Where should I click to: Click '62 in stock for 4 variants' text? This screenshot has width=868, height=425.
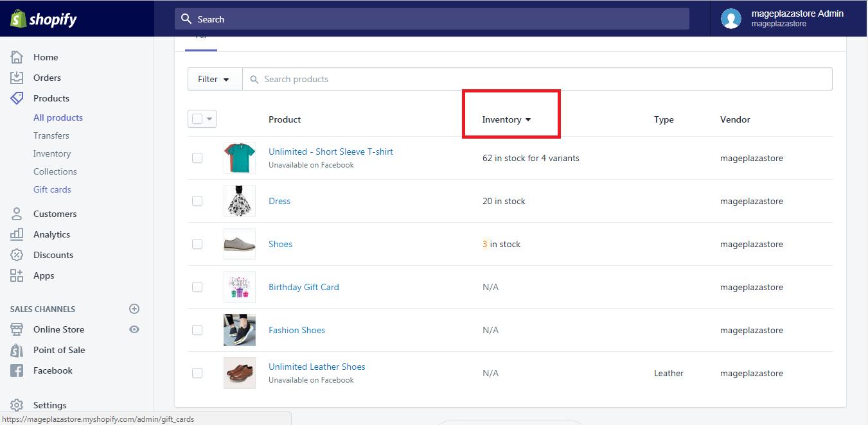click(x=531, y=158)
